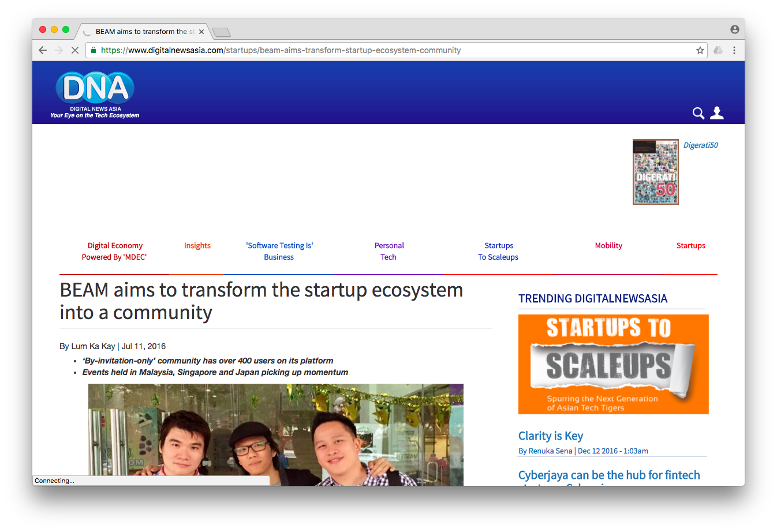
Task: Open the Mobility section
Action: [608, 246]
